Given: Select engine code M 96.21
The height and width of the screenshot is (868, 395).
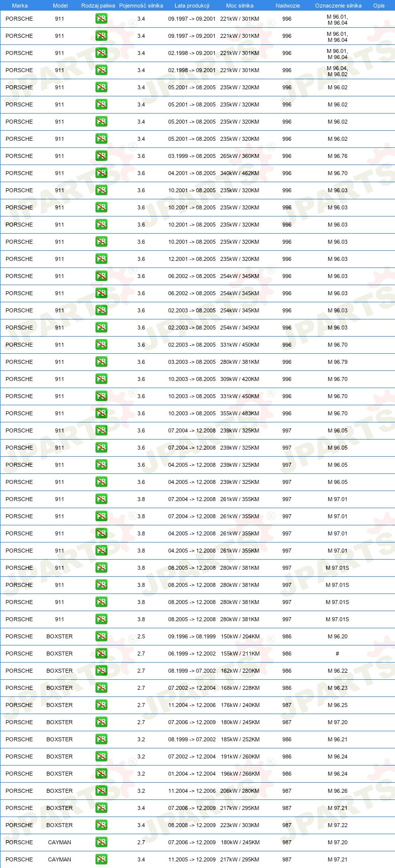Looking at the screenshot, I should pos(337,739).
